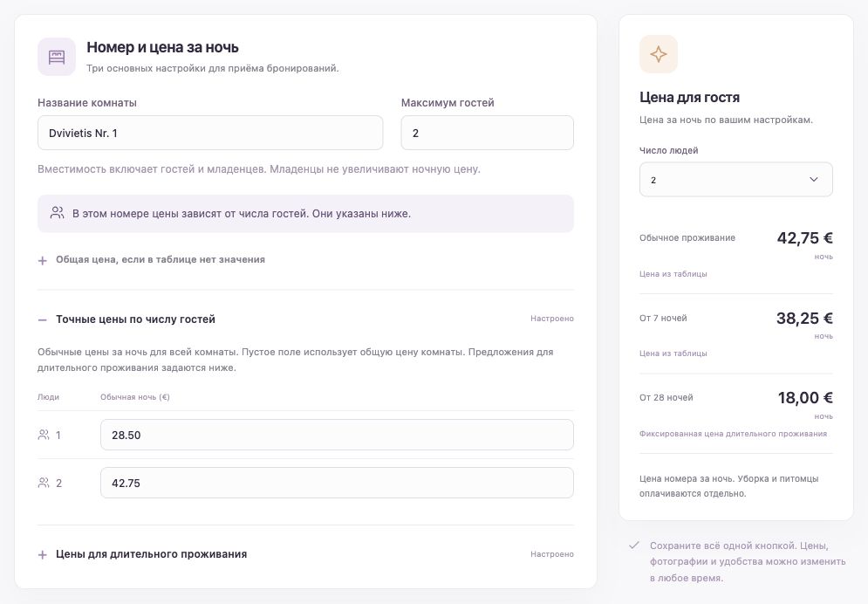
Task: Click the plus icon next to Цены для длительного проживания
Action: point(43,554)
